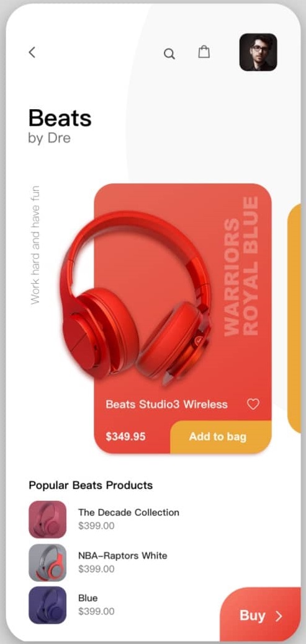Click the $349.95 price label
Image resolution: width=306 pixels, height=644 pixels.
pyautogui.click(x=125, y=436)
